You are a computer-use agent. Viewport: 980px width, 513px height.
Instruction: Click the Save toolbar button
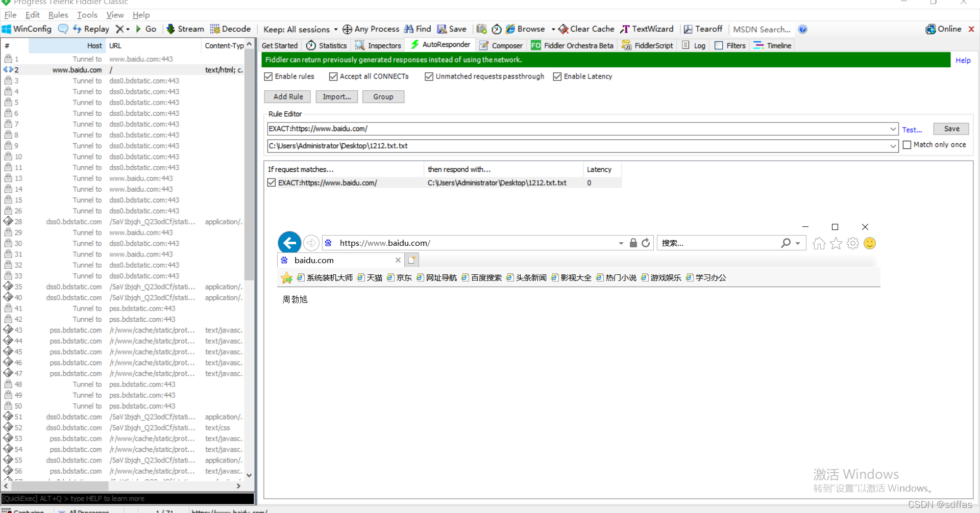tap(452, 29)
